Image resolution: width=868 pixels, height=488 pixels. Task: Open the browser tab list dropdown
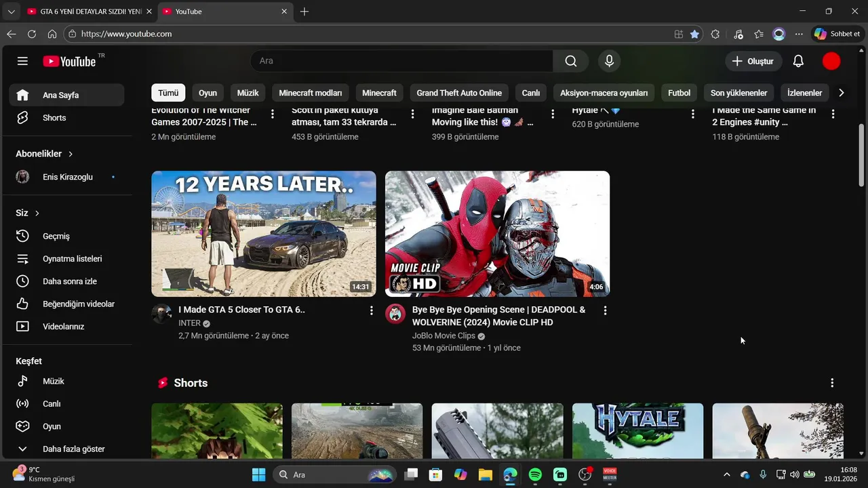coord(11,12)
